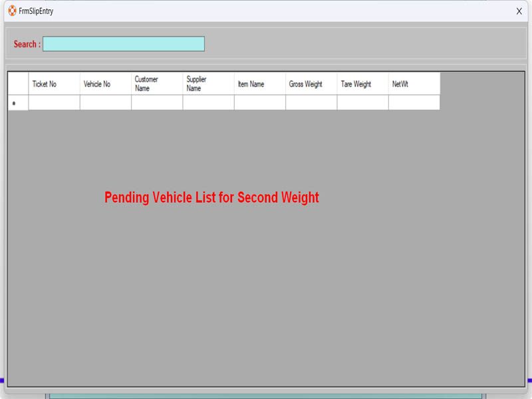The width and height of the screenshot is (532, 399).
Task: Click the 'Pending Vehicle List for Second Weight' label
Action: coord(211,198)
